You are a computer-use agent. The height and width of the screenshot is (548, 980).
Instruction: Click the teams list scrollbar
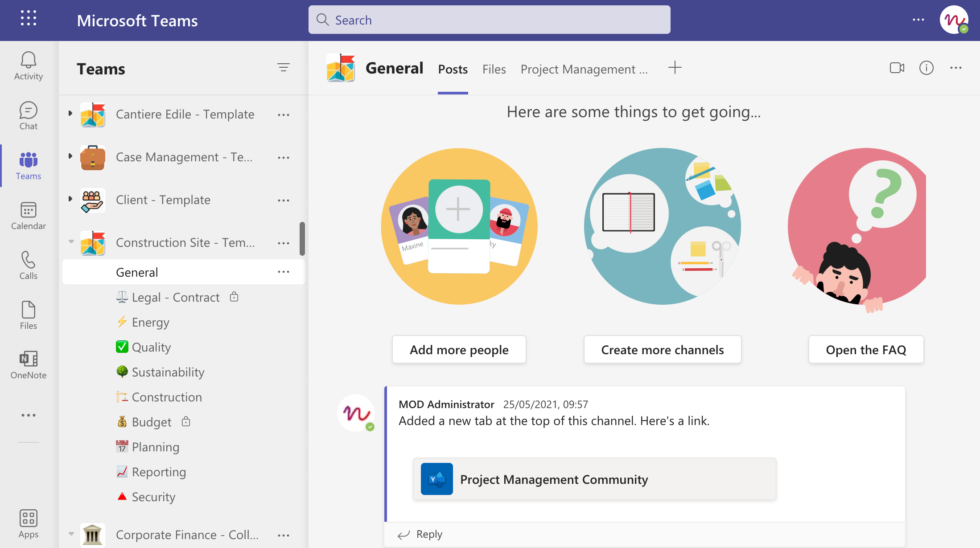[x=302, y=239]
